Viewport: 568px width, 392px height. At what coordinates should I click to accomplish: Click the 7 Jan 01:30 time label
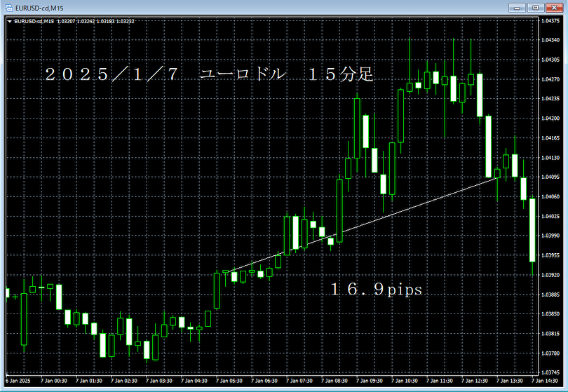coord(89,381)
